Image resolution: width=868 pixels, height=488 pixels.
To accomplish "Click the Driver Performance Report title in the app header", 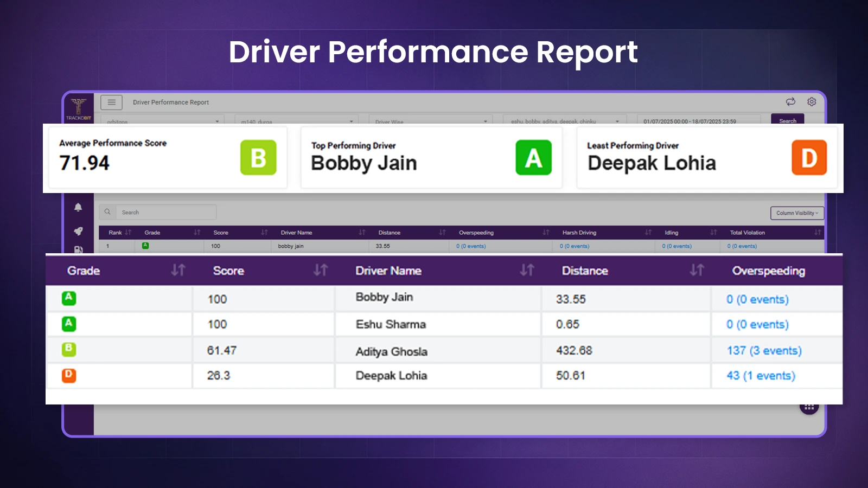I will click(171, 102).
